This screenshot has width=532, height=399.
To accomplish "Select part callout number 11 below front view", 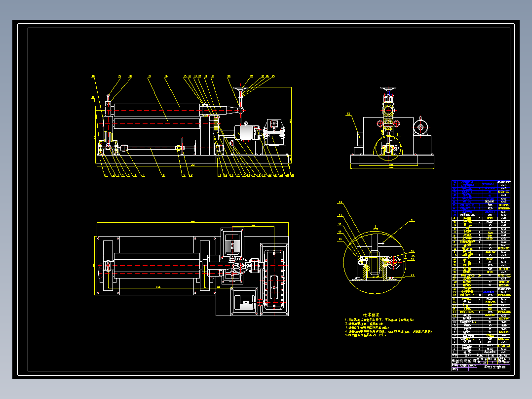I will [220, 175].
